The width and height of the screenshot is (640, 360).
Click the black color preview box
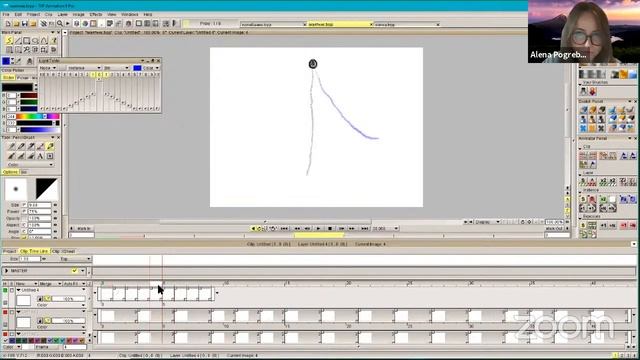[17, 87]
